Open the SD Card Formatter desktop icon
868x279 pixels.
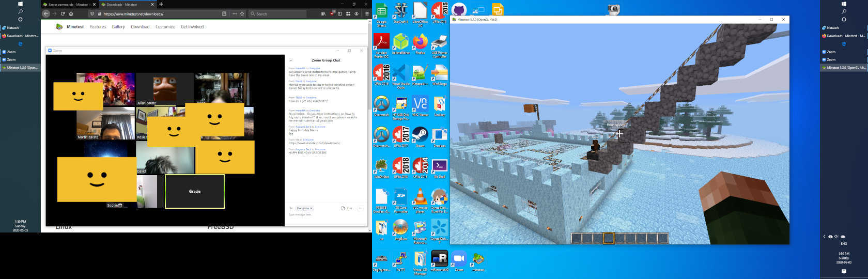coord(400,201)
